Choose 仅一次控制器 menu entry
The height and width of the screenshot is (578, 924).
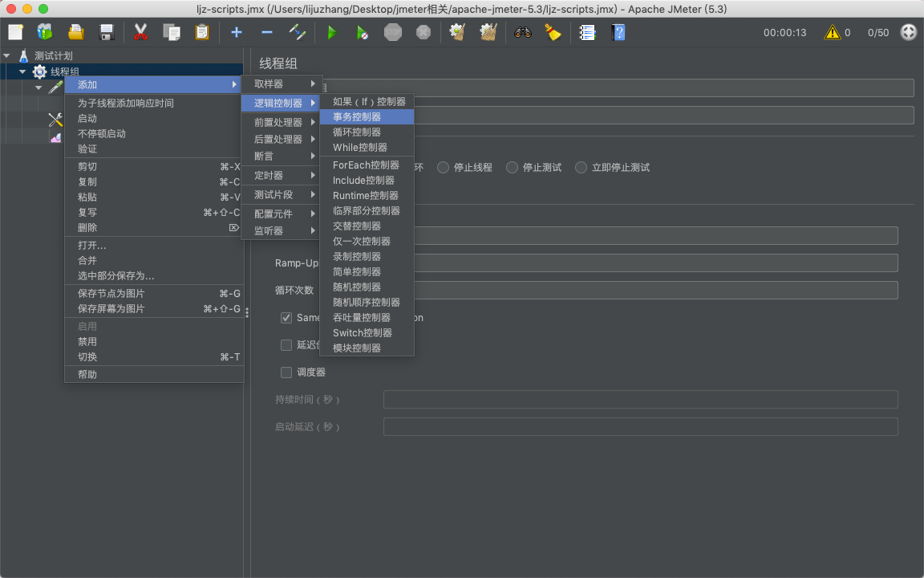[367, 241]
